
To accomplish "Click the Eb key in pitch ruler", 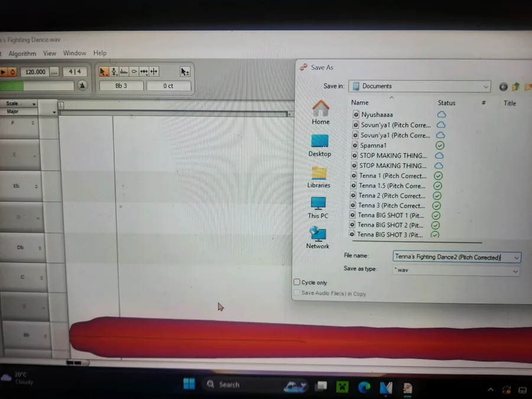I will click(20, 186).
